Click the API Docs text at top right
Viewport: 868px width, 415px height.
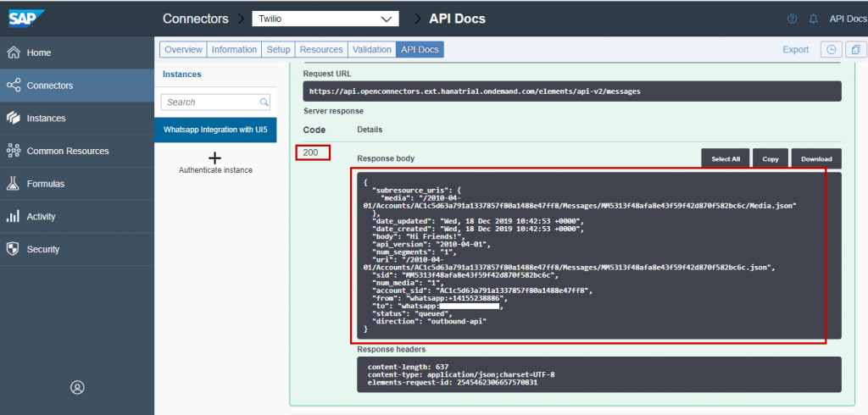pos(848,19)
